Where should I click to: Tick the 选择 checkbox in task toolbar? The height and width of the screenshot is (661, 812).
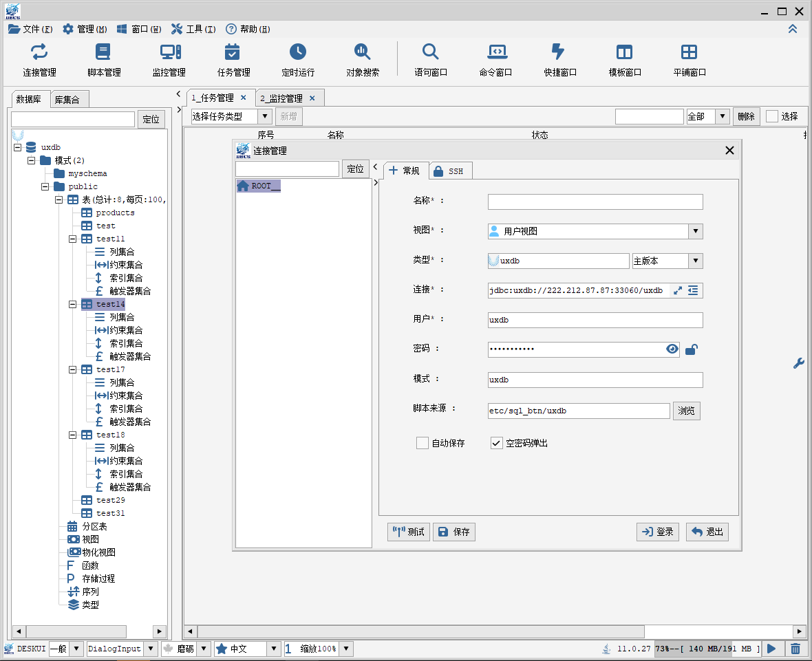pyautogui.click(x=771, y=116)
